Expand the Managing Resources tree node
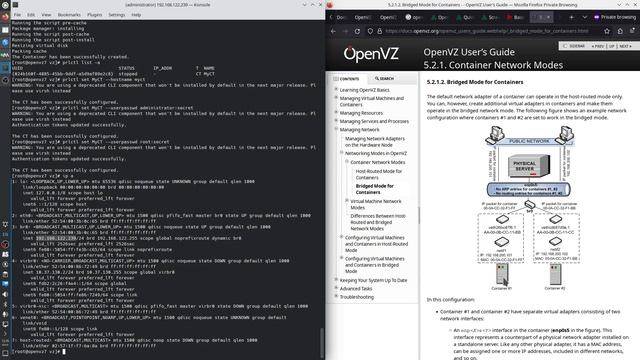The height and width of the screenshot is (360, 640). pos(336,112)
